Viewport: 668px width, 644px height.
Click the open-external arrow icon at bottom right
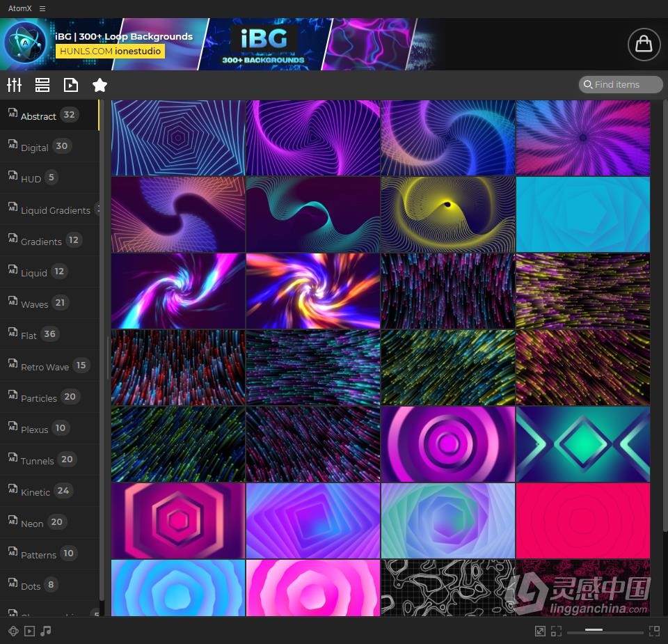coord(540,631)
